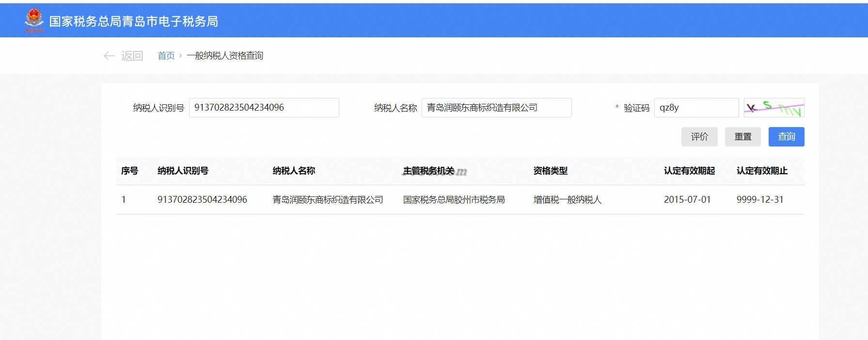Open the 首页 breadcrumb link
The width and height of the screenshot is (868, 340).
[166, 56]
